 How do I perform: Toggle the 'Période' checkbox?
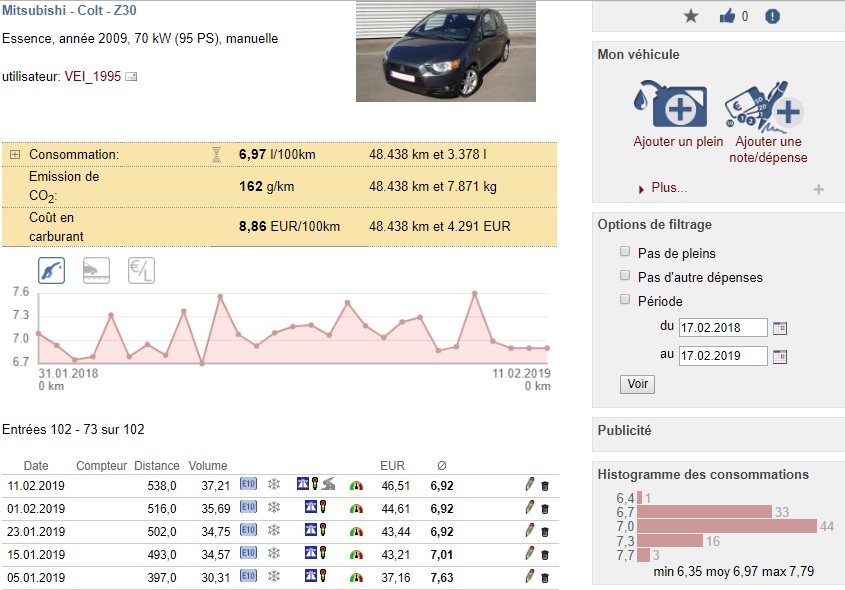coord(625,299)
